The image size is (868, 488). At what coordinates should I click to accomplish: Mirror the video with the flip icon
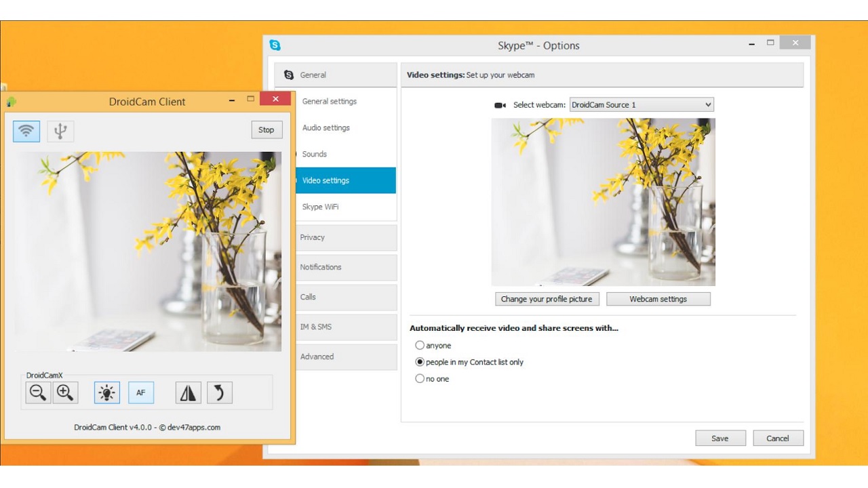coord(189,392)
